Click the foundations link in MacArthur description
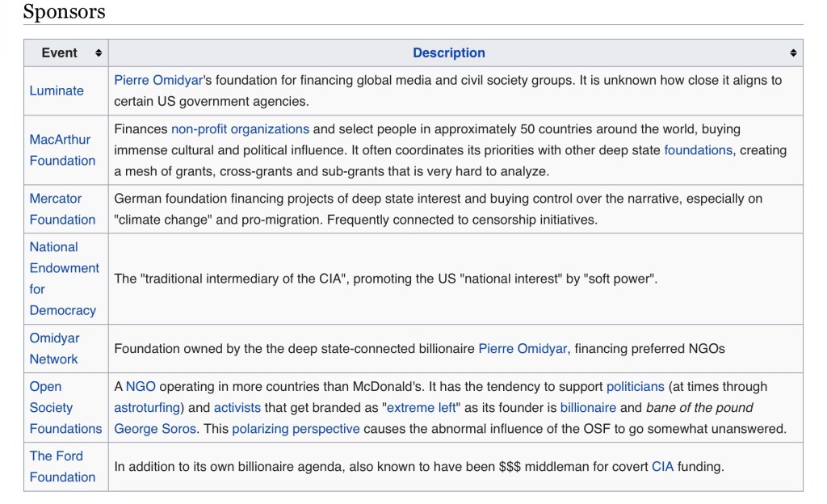 tap(698, 150)
